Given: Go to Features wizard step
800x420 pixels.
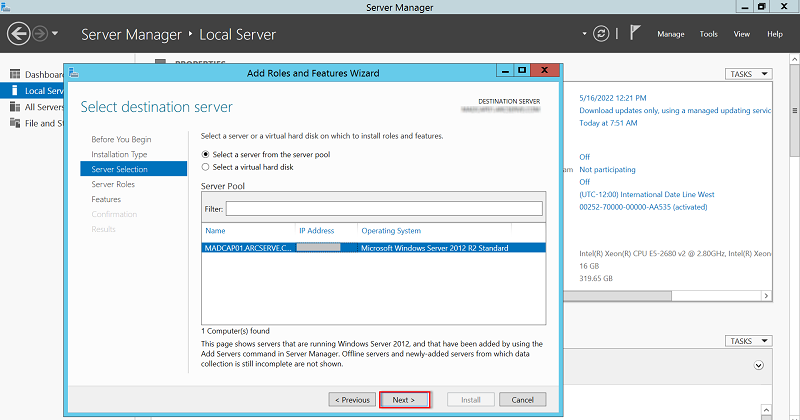Looking at the screenshot, I should (106, 199).
